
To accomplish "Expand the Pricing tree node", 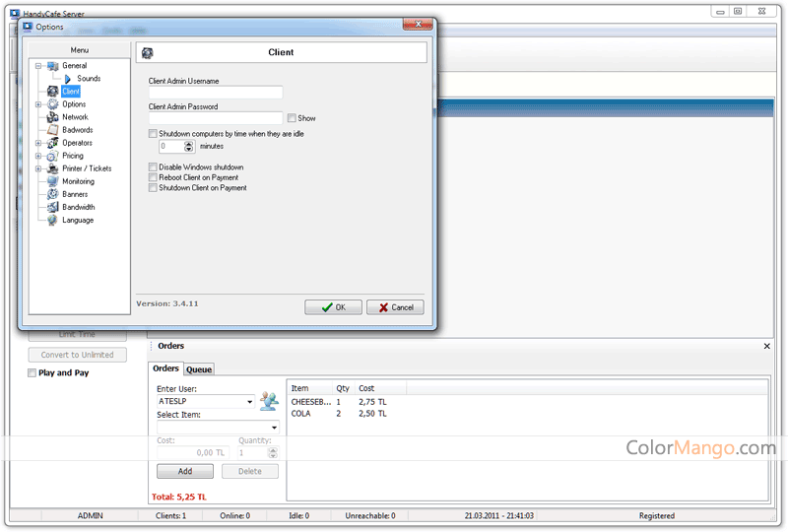I will pyautogui.click(x=38, y=156).
